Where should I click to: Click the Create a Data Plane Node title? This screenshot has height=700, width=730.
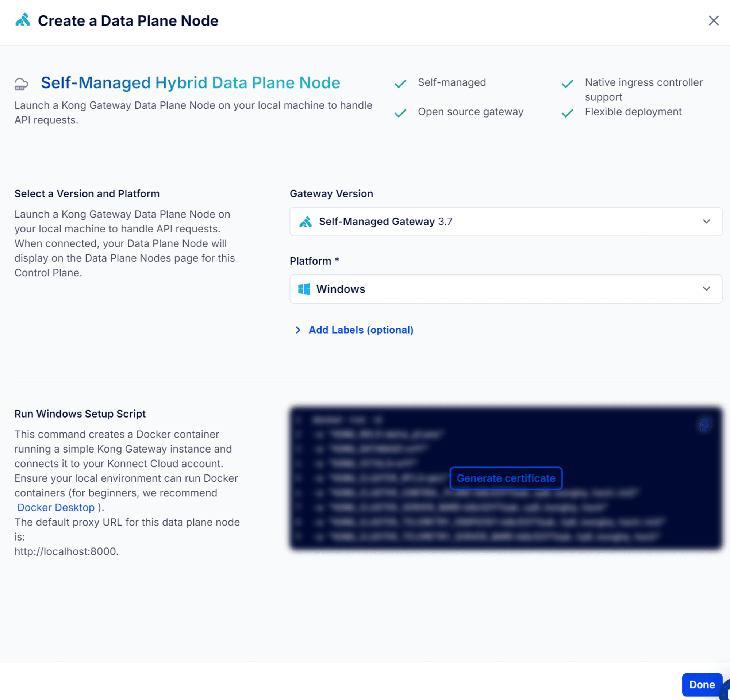pyautogui.click(x=128, y=21)
